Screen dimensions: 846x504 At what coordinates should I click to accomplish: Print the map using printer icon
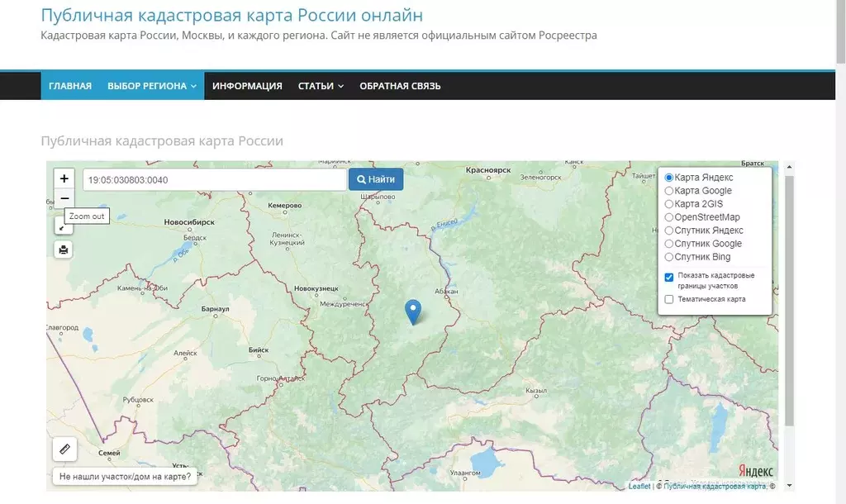(64, 250)
